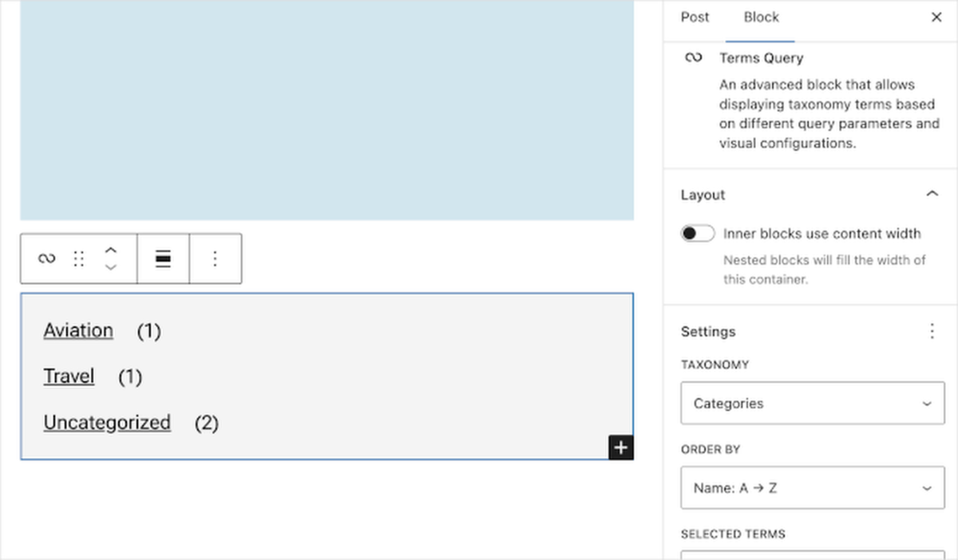Image resolution: width=958 pixels, height=560 pixels.
Task: Toggle Inner blocks use content width
Action: click(697, 234)
